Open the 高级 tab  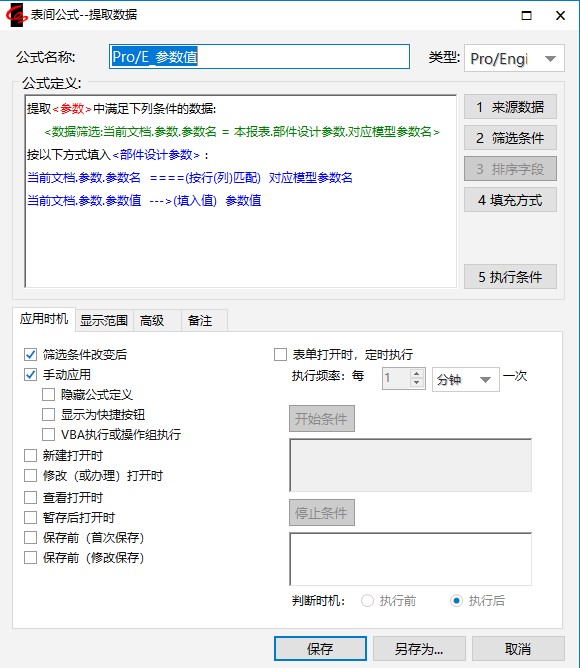[x=152, y=320]
